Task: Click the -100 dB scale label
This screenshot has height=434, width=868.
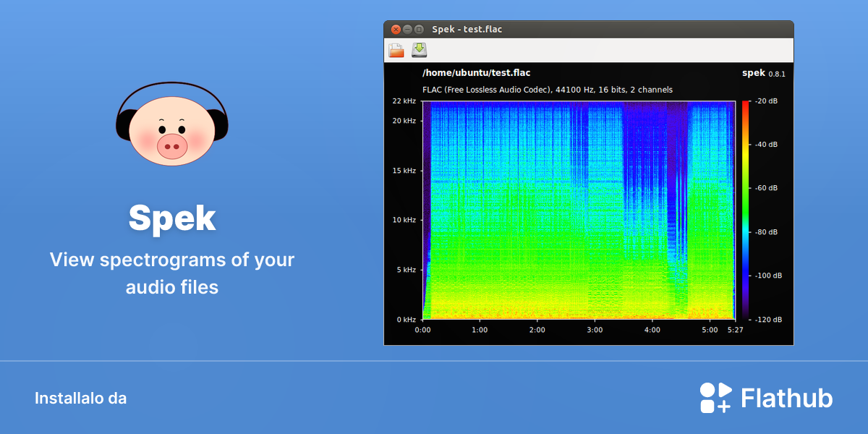Action: point(768,276)
